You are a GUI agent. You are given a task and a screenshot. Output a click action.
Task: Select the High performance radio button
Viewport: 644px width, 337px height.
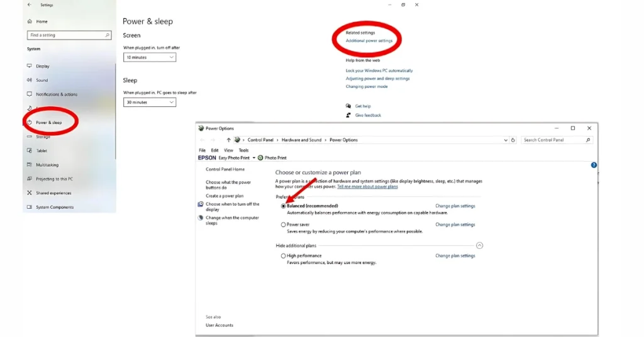[x=284, y=256]
